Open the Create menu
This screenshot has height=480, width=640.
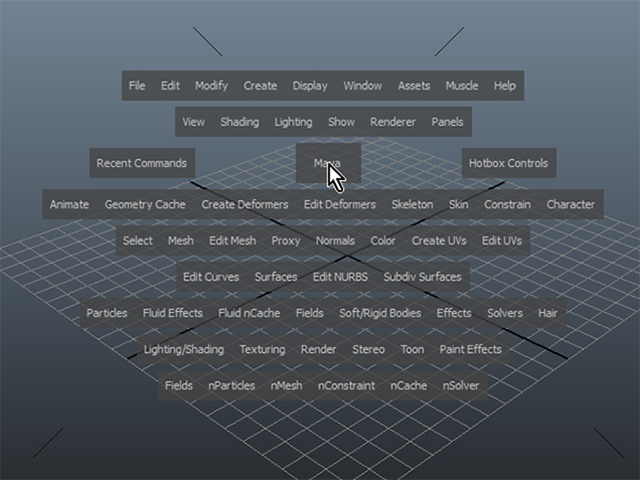click(x=260, y=86)
